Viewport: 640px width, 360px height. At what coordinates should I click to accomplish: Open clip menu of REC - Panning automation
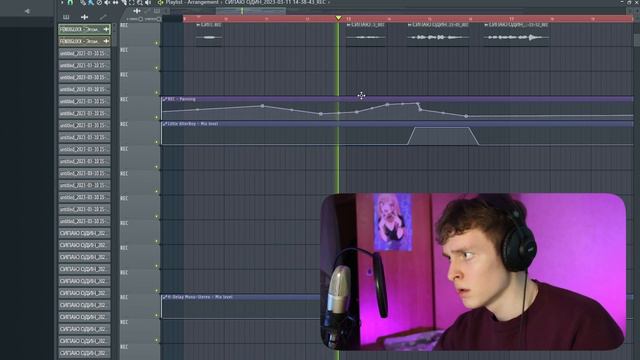pyautogui.click(x=164, y=99)
